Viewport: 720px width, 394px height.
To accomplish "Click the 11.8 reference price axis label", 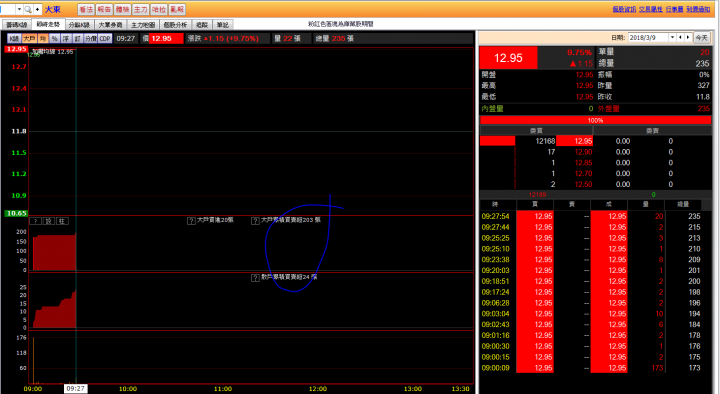I will (19, 131).
